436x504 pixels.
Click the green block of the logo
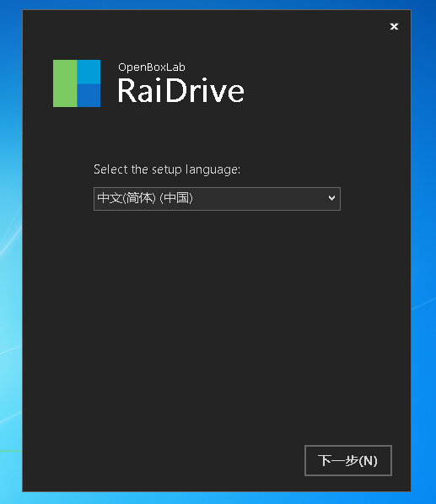(x=65, y=83)
